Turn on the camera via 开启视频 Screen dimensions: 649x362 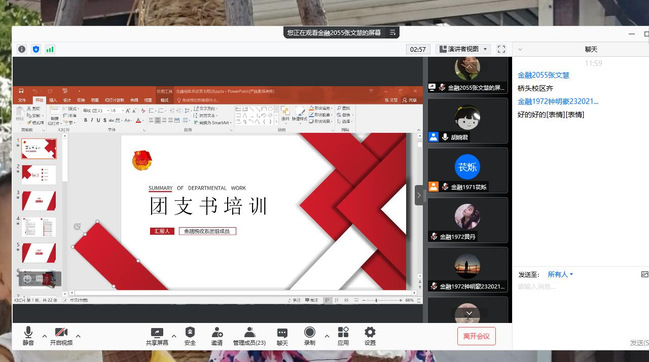click(x=61, y=336)
